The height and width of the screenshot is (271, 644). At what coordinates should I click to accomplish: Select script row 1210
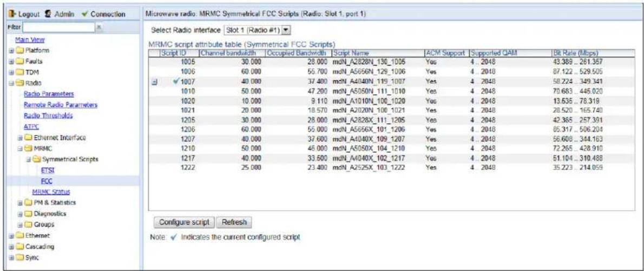(x=391, y=149)
